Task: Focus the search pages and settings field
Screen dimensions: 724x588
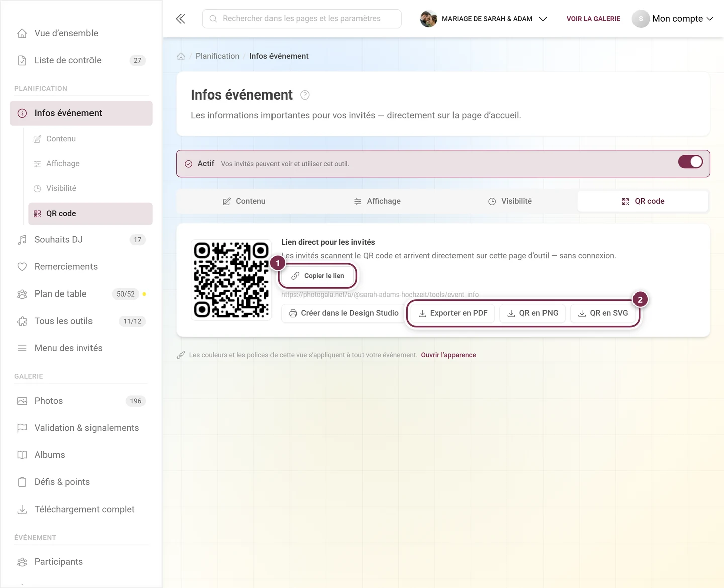Action: tap(302, 19)
